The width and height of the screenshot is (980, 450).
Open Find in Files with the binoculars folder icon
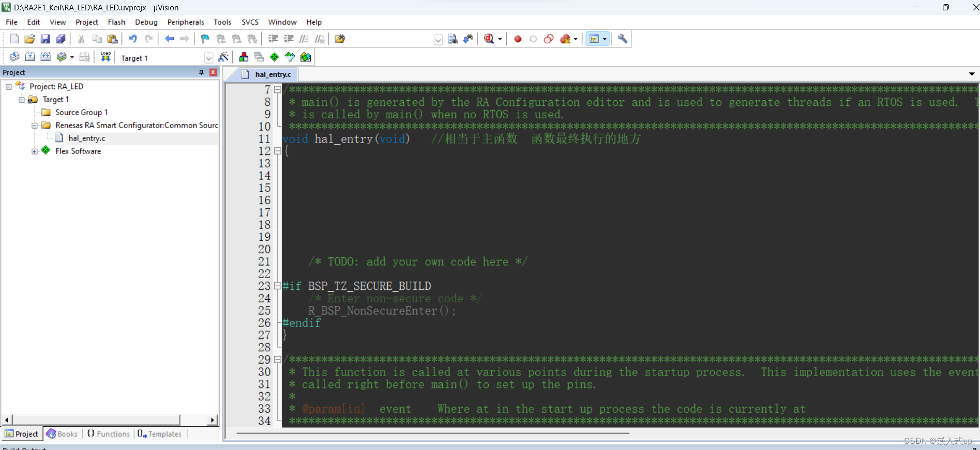pyautogui.click(x=340, y=39)
